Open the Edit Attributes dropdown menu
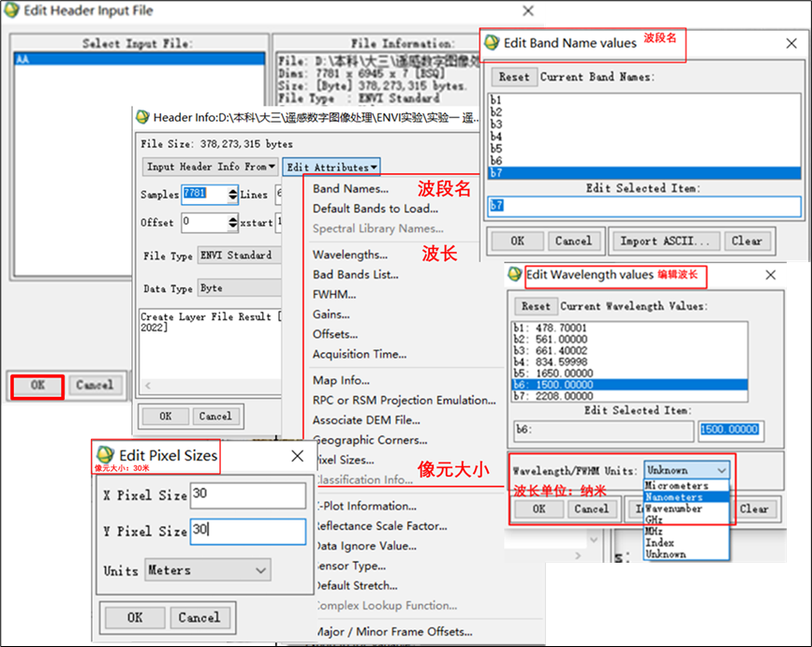Image resolution: width=812 pixels, height=647 pixels. tap(332, 168)
